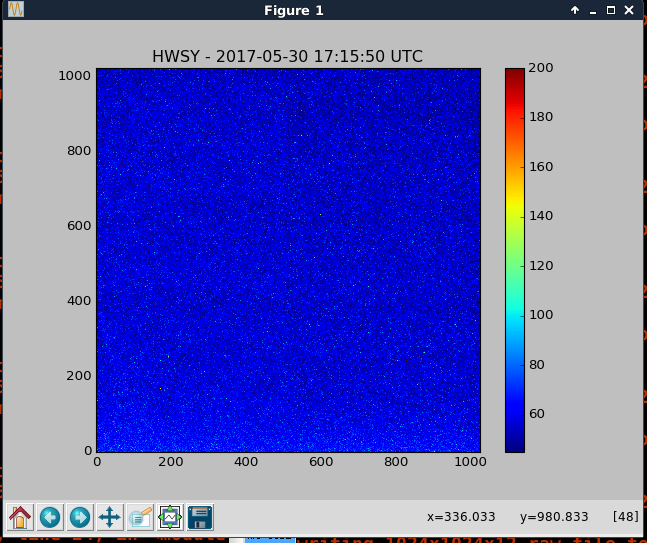Screen dimensions: 647x543
Task: Click the colorbar near value 200
Action: coord(515,70)
